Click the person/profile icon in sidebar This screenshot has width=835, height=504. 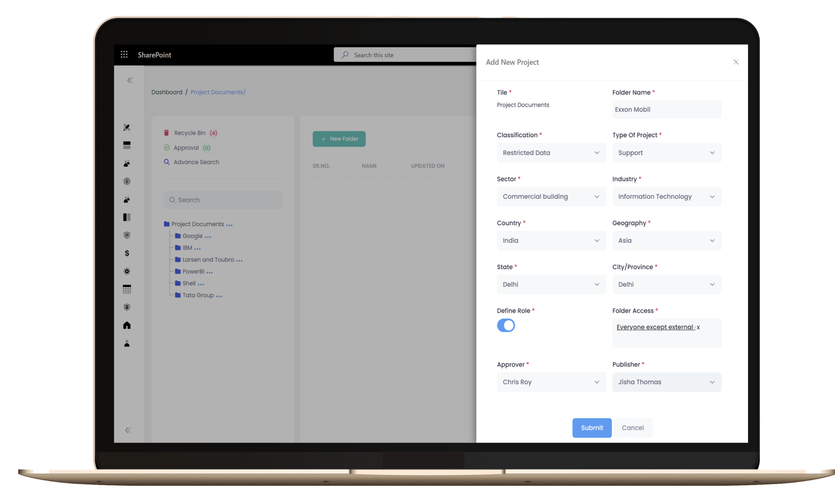click(x=127, y=342)
